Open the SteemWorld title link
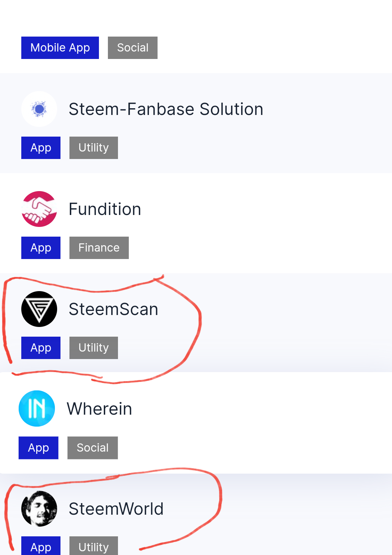Viewport: 392px width, 555px height. (x=116, y=509)
